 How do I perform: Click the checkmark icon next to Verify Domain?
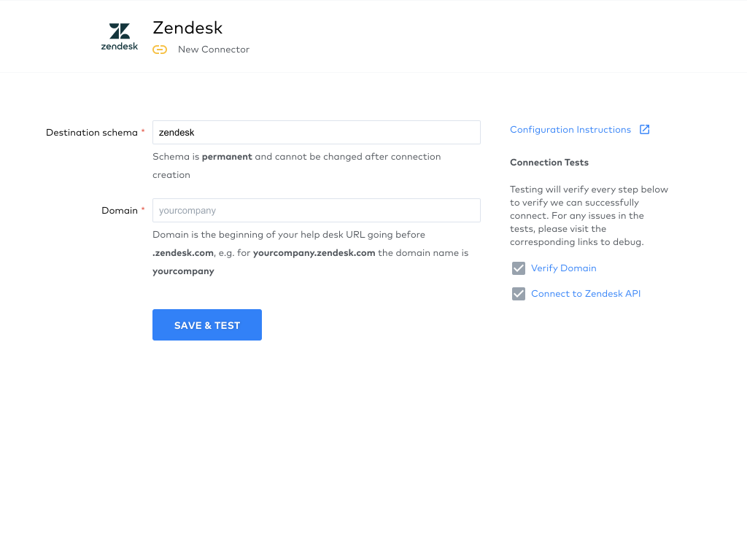coord(518,268)
